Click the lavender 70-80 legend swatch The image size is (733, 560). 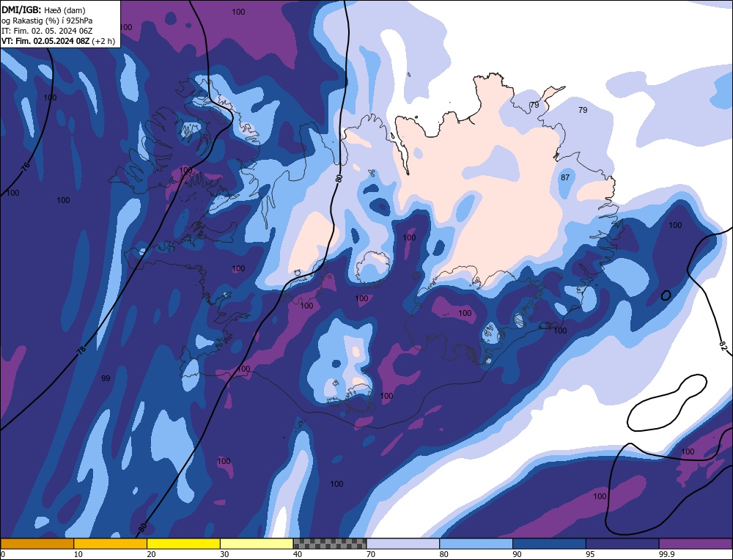point(403,544)
